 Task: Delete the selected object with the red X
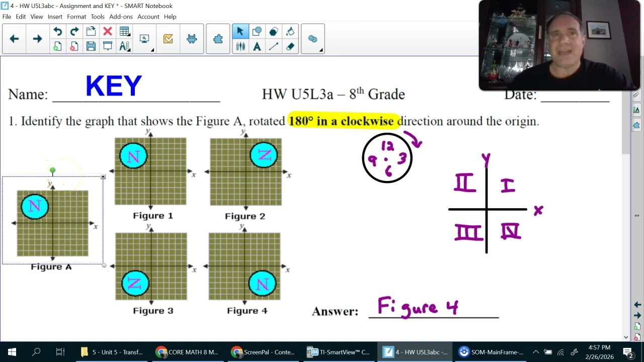coord(107,32)
